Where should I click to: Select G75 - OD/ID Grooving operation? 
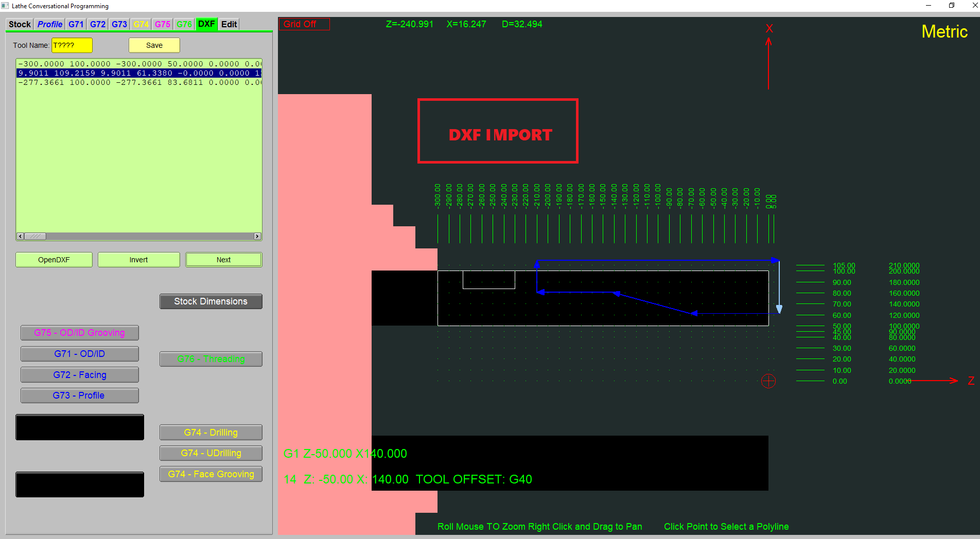point(80,333)
